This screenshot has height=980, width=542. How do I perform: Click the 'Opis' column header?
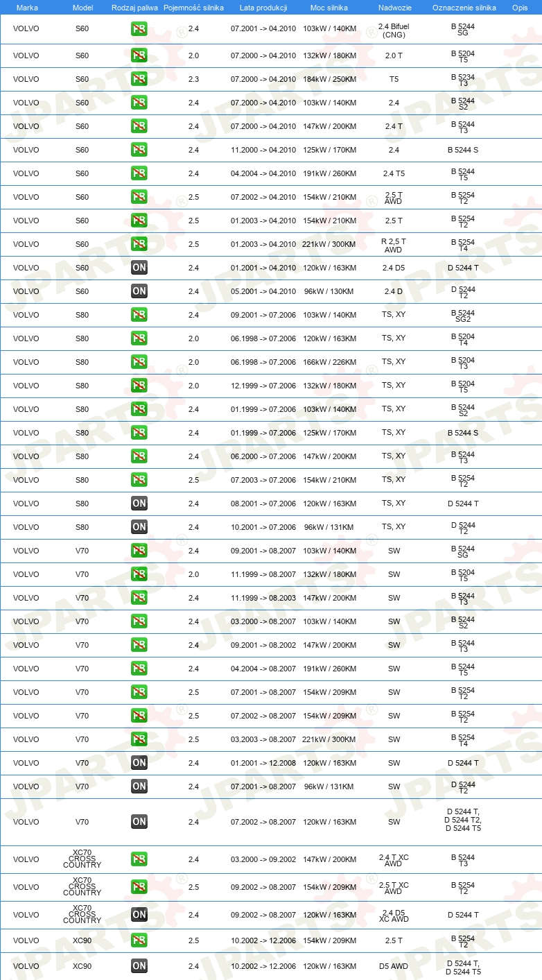pyautogui.click(x=519, y=7)
